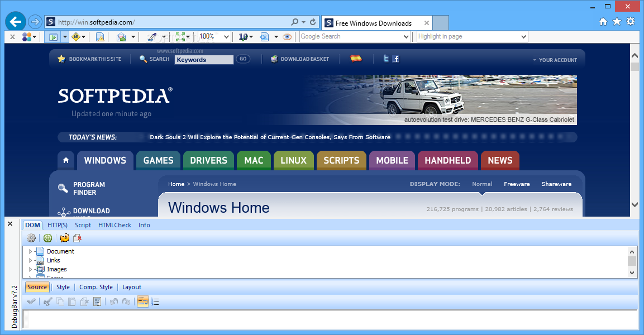Click the Twitter icon on Softpedia header

(x=386, y=59)
